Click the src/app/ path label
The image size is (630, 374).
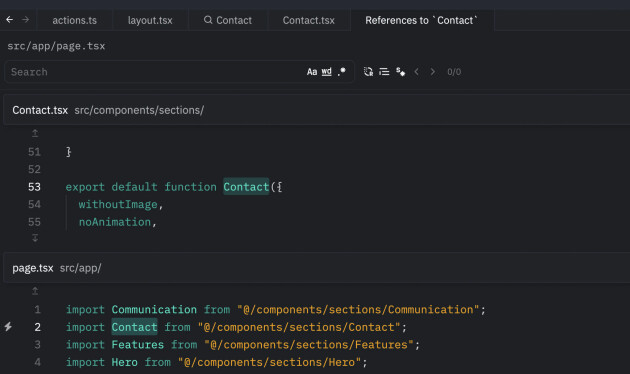click(x=80, y=268)
